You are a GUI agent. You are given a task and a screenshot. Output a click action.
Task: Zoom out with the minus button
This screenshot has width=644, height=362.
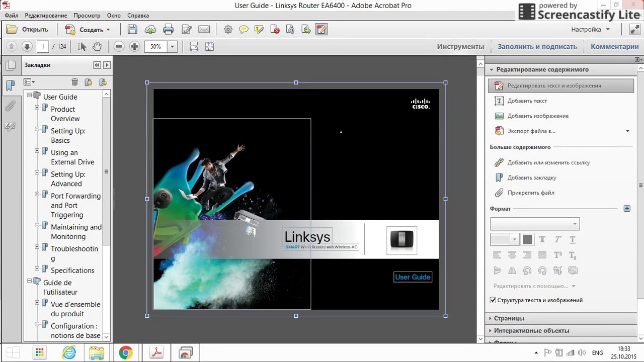click(x=119, y=46)
